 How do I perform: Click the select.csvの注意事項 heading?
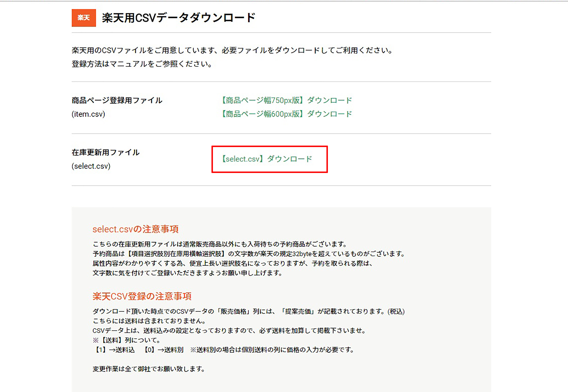tap(136, 229)
